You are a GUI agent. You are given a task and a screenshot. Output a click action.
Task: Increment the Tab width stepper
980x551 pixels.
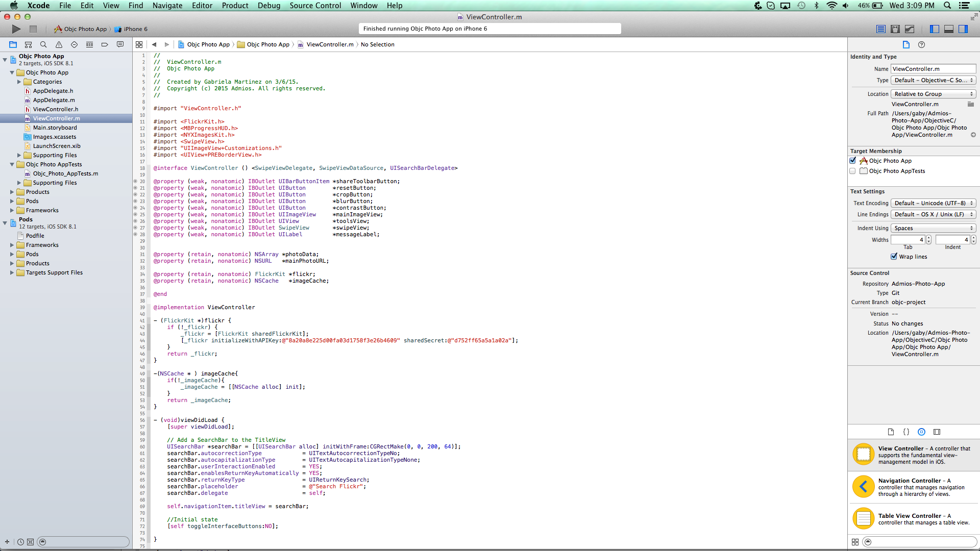[928, 237]
